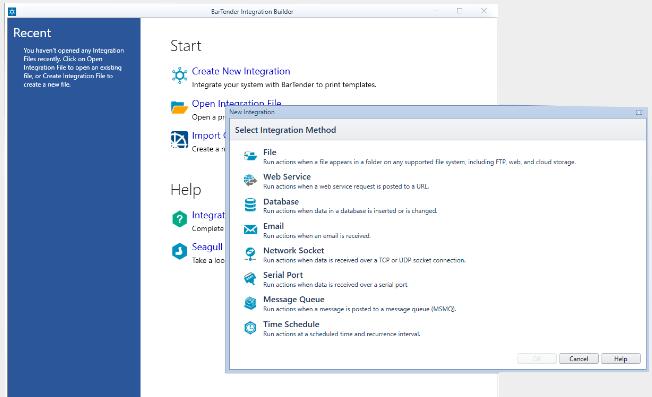
Task: Click the Time Schedule clock icon
Action: [x=250, y=328]
